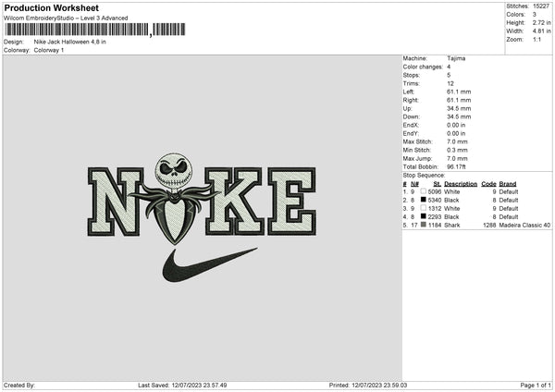Click the Down value '34.5 mm'
Image resolution: width=555 pixels, height=392 pixels.
click(459, 116)
